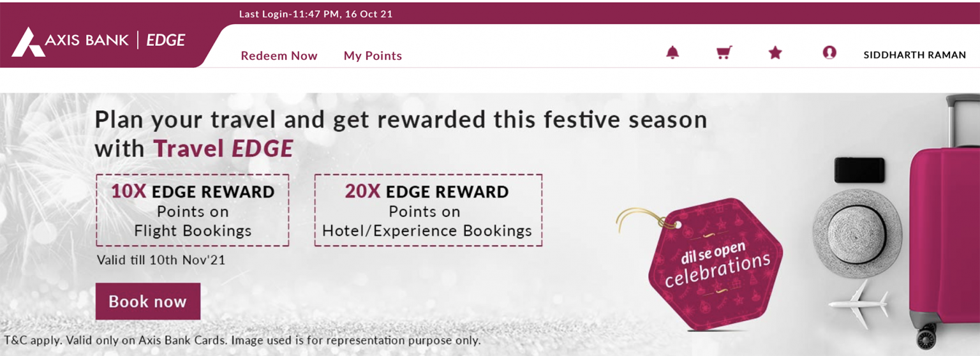The height and width of the screenshot is (356, 980).
Task: Go to the My Points menu
Action: point(373,56)
